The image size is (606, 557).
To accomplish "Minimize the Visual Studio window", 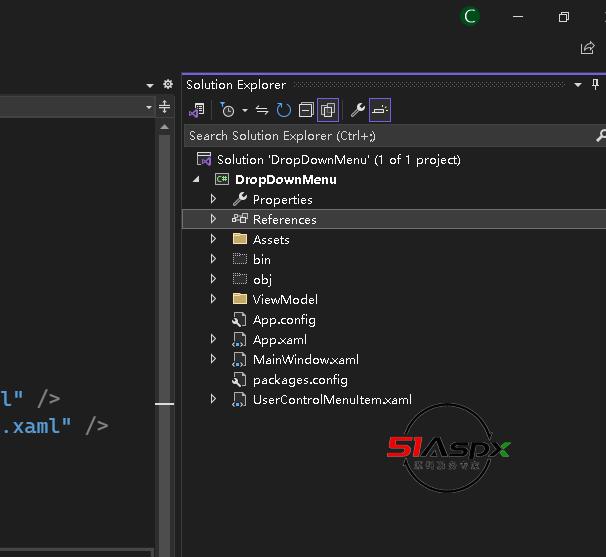I will 518,17.
